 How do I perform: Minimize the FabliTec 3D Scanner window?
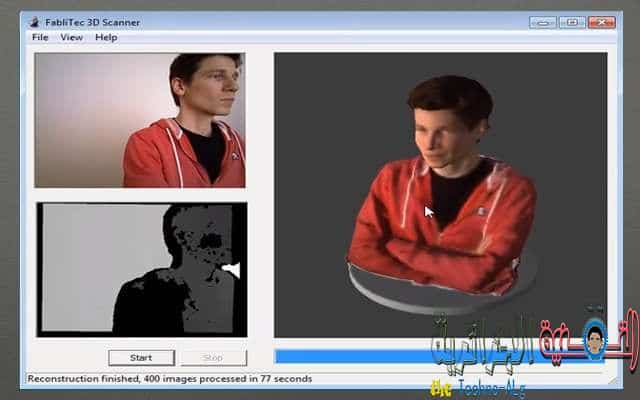[542, 22]
